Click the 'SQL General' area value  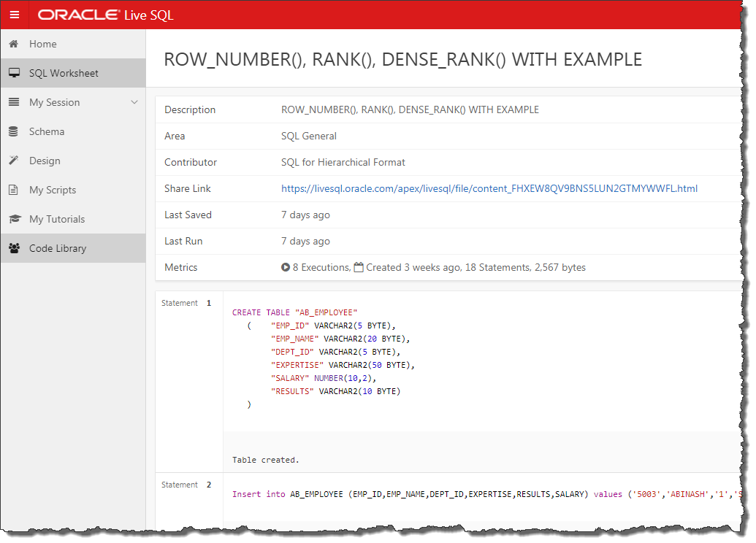(308, 136)
